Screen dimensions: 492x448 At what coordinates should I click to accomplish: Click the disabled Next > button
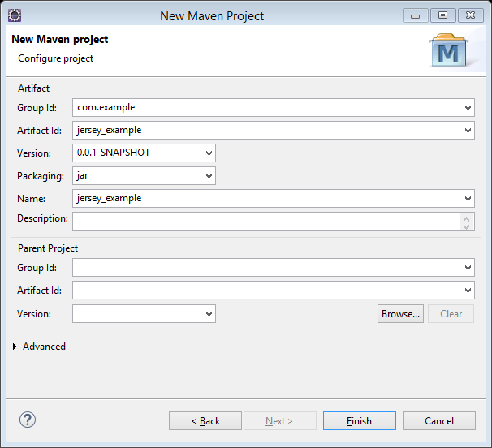[x=280, y=421]
